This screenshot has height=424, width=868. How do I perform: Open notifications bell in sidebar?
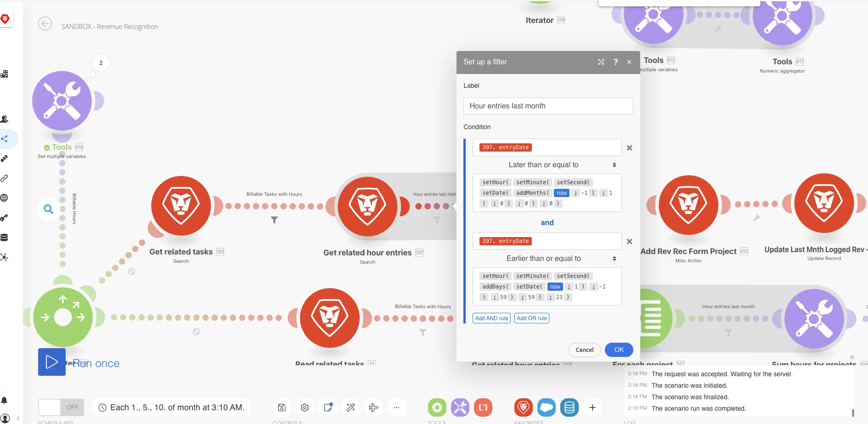(x=5, y=400)
